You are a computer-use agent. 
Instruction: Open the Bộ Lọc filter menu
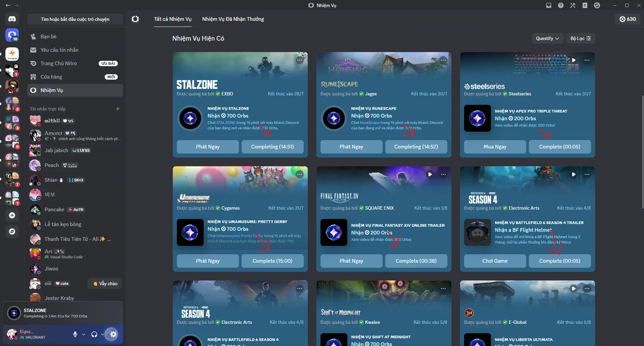point(581,38)
